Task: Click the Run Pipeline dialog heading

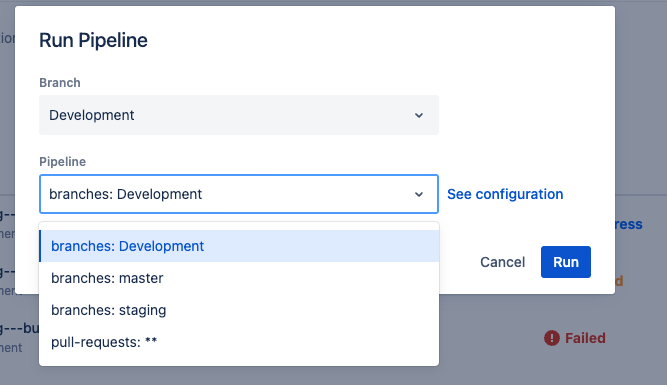Action: 93,40
